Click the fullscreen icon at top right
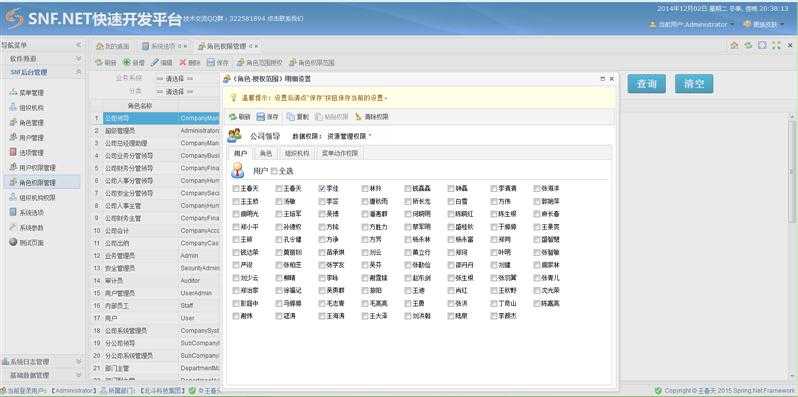This screenshot has width=798, height=397. (776, 45)
